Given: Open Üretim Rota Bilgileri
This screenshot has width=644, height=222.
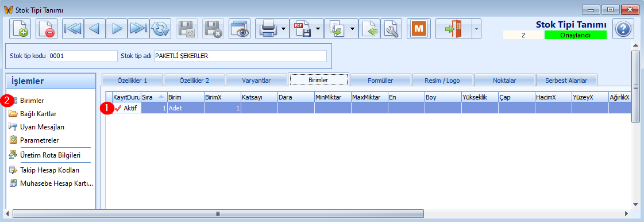Looking at the screenshot, I should coord(50,155).
